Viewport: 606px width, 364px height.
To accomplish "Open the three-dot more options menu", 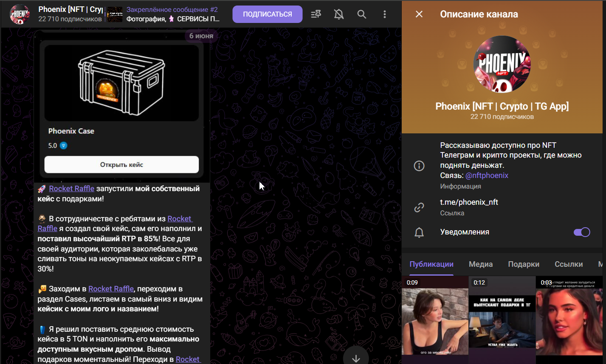I will click(385, 14).
